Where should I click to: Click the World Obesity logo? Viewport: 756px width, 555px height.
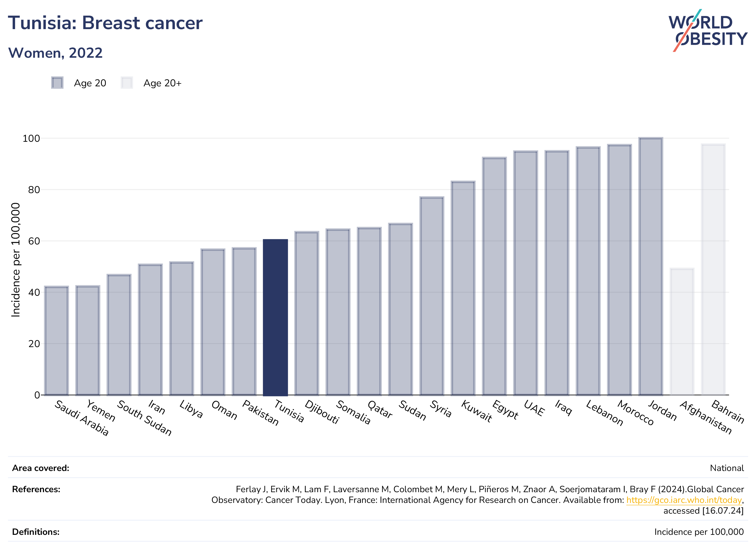(708, 31)
